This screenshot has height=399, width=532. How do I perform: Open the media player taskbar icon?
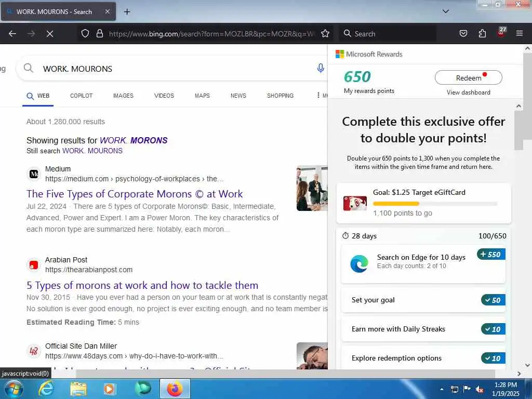click(x=110, y=389)
